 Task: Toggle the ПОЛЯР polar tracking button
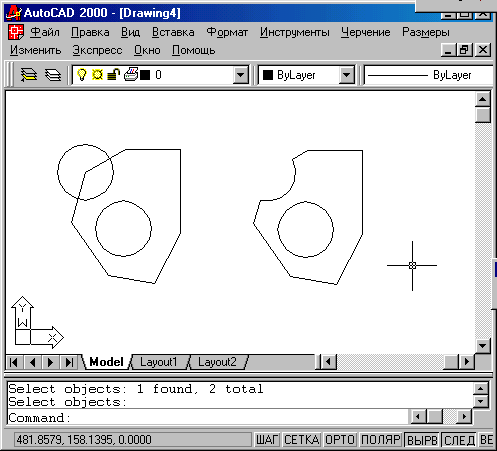click(x=380, y=440)
